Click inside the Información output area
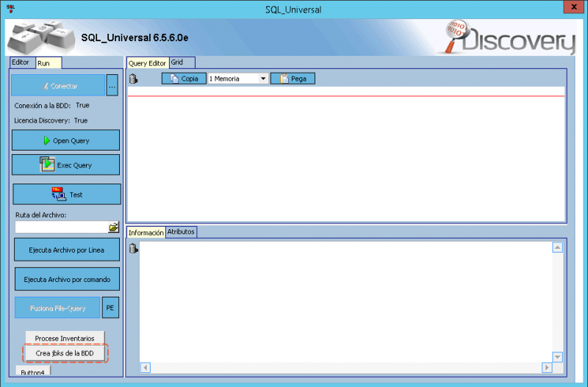 point(345,302)
